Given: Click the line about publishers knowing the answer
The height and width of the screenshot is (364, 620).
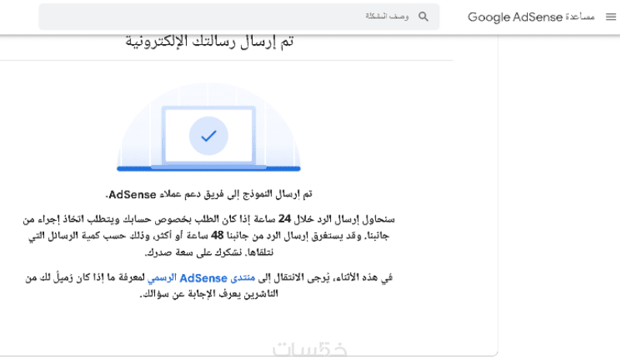Looking at the screenshot, I should click(x=208, y=294).
